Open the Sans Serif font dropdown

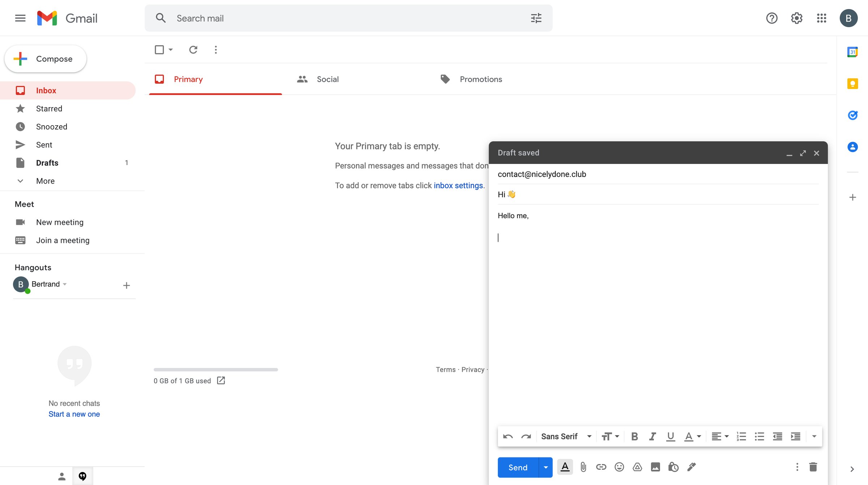[566, 436]
